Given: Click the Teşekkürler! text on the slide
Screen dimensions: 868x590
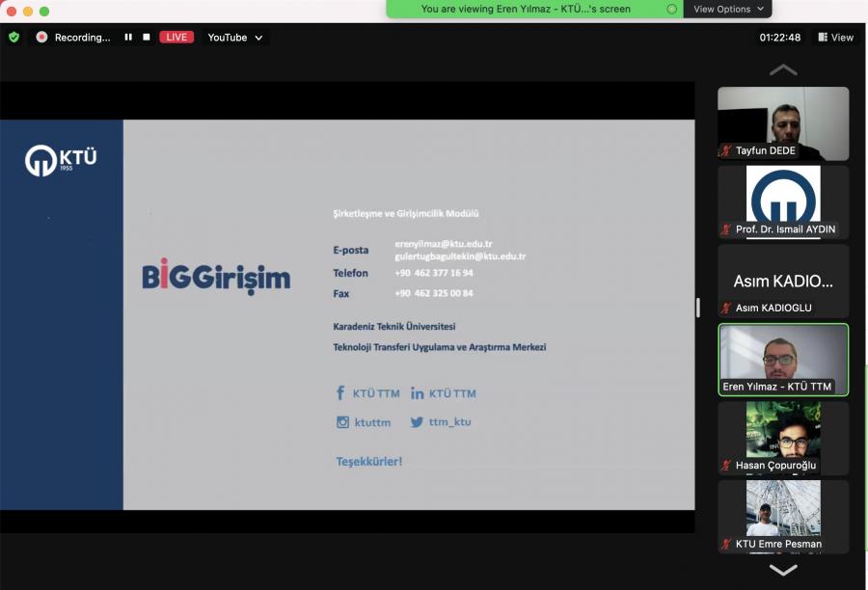Looking at the screenshot, I should pyautogui.click(x=369, y=462).
